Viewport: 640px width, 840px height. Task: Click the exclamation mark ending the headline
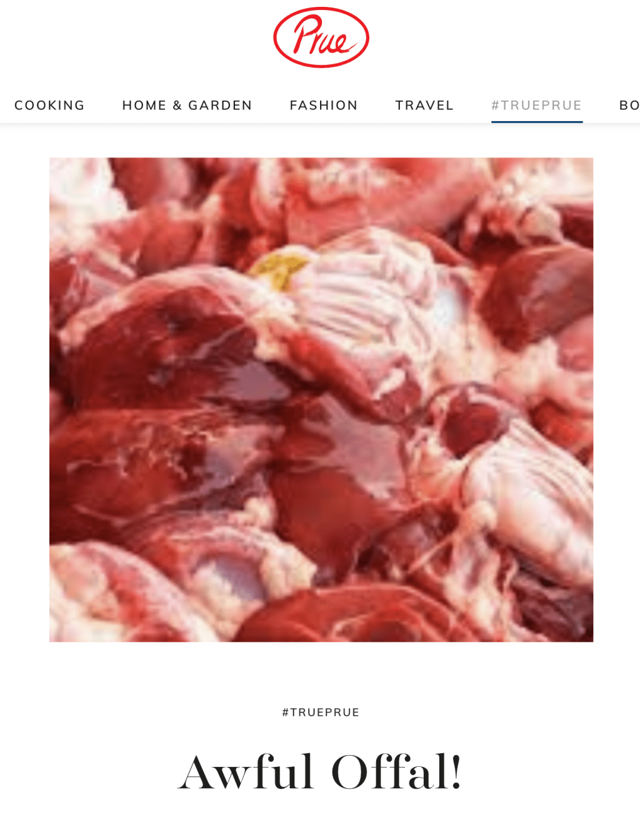click(456, 772)
